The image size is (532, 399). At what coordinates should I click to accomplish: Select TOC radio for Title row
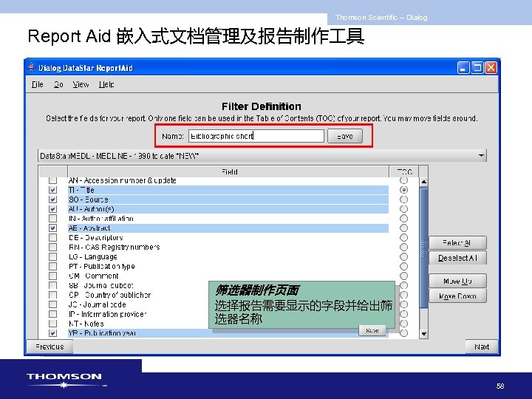(x=403, y=190)
